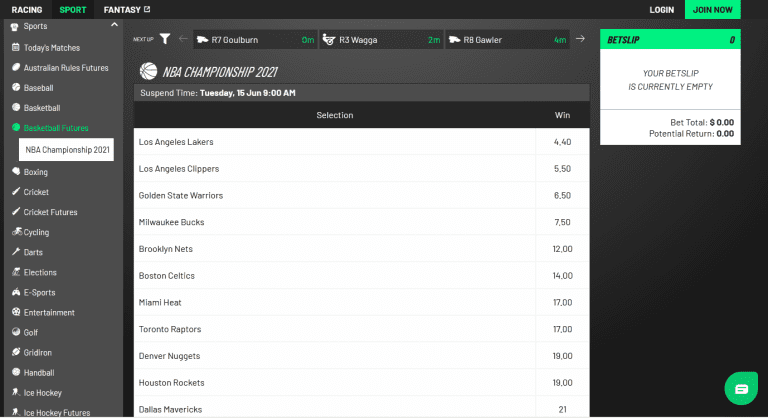Select NBA Championship 2021 in sidebar
This screenshot has height=418, width=768.
coord(67,150)
